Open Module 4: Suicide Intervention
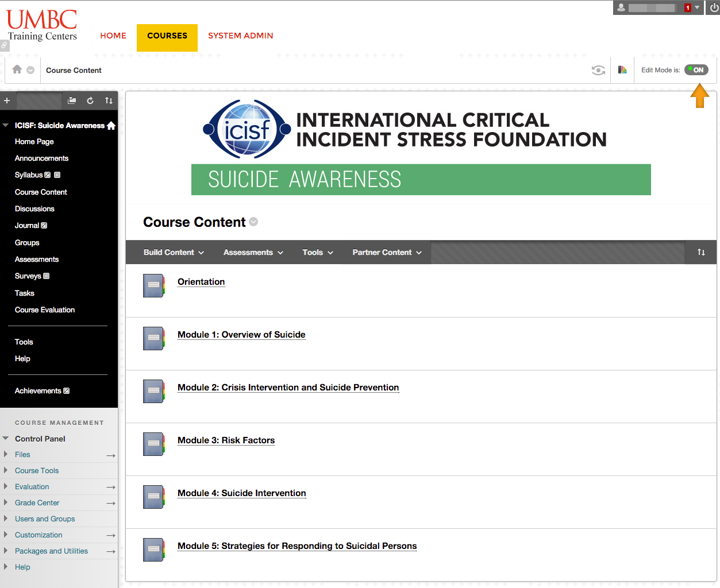This screenshot has height=588, width=720. (x=242, y=493)
